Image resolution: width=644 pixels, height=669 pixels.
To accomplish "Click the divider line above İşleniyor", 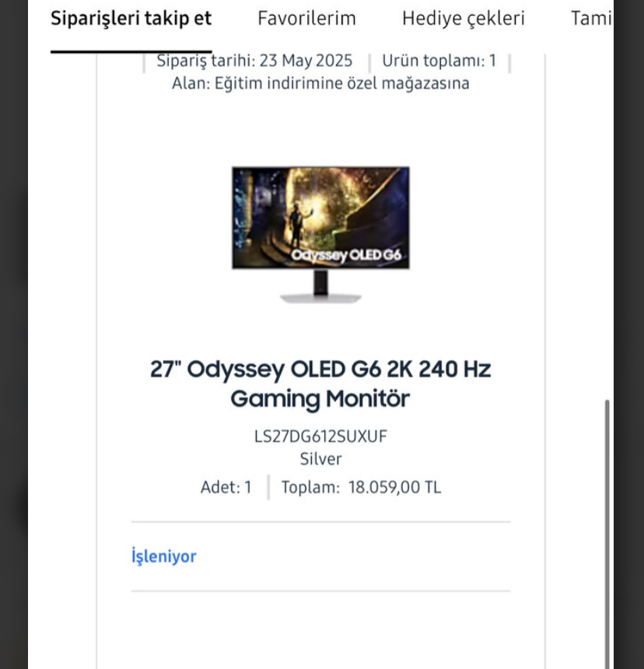I will point(320,522).
